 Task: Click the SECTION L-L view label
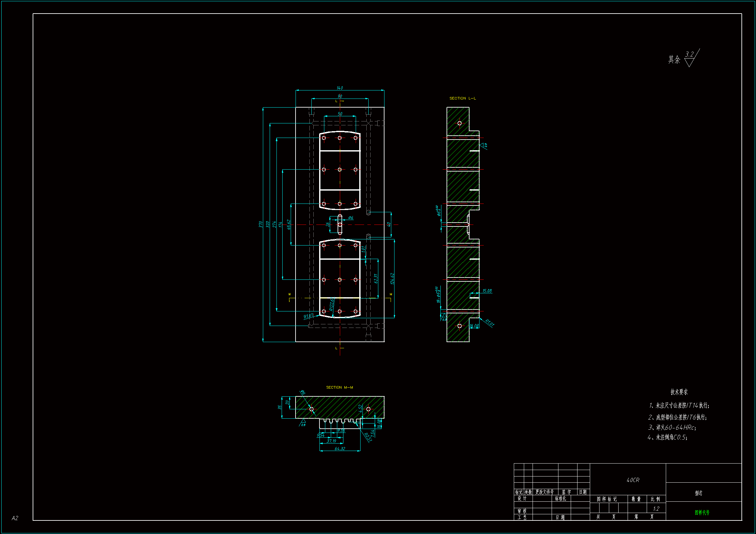click(x=462, y=99)
